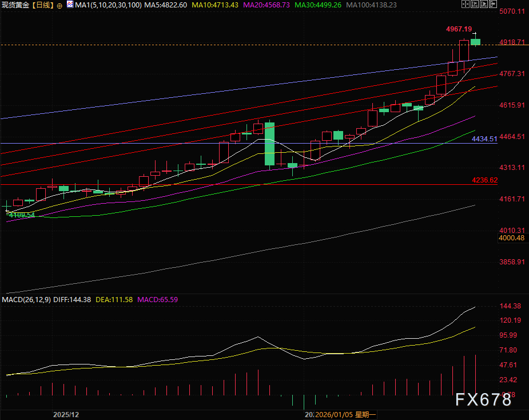
Task: Click the 4615.91 price axis label
Action: (x=512, y=105)
